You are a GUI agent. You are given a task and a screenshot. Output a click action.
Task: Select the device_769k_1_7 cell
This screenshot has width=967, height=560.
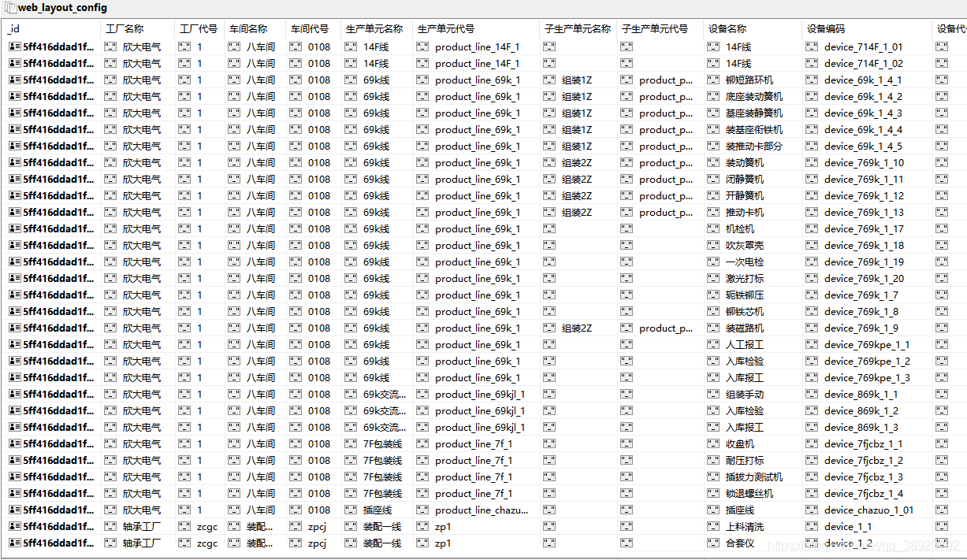tap(861, 295)
